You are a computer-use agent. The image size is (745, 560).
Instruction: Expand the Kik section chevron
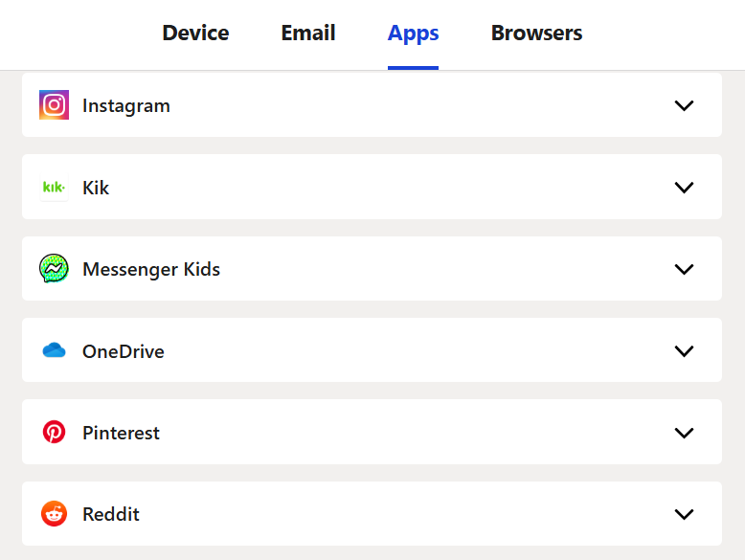point(684,188)
